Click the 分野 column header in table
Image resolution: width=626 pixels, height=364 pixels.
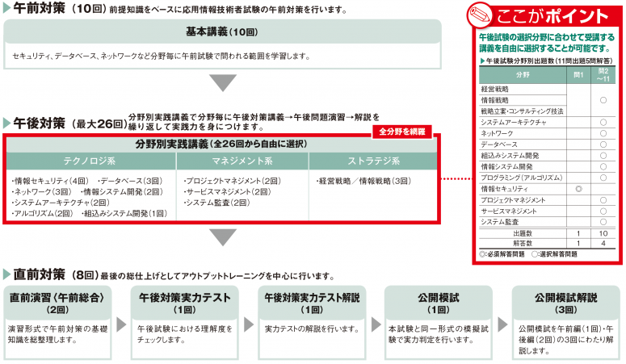(x=522, y=74)
